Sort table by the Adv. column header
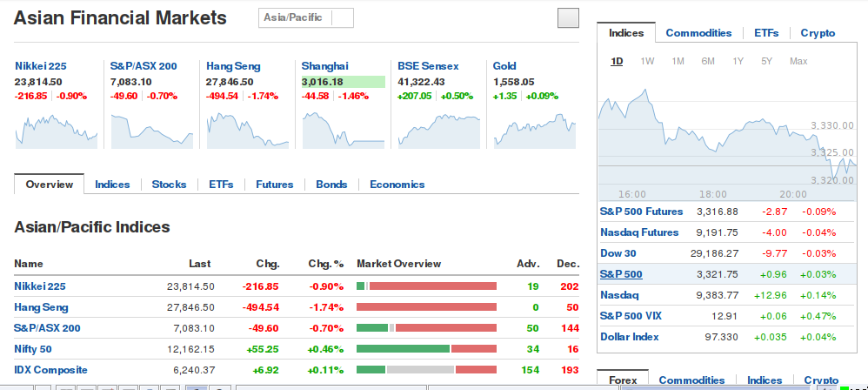Image resolution: width=868 pixels, height=390 pixels. click(528, 264)
